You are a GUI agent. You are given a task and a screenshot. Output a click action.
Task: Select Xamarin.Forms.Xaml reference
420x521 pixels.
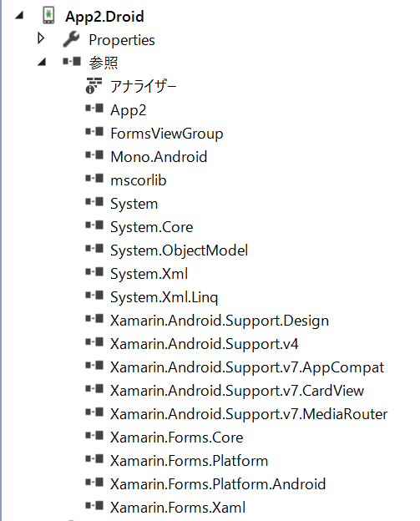[178, 508]
